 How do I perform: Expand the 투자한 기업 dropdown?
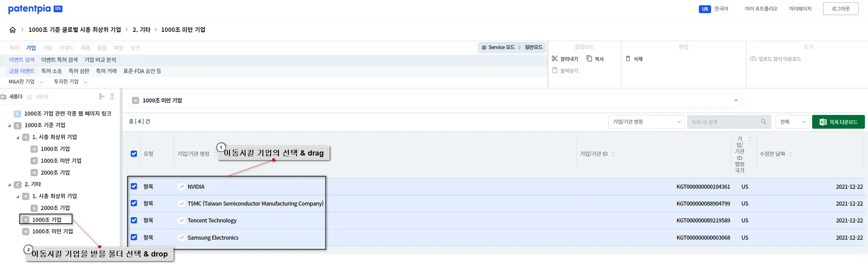[x=85, y=82]
